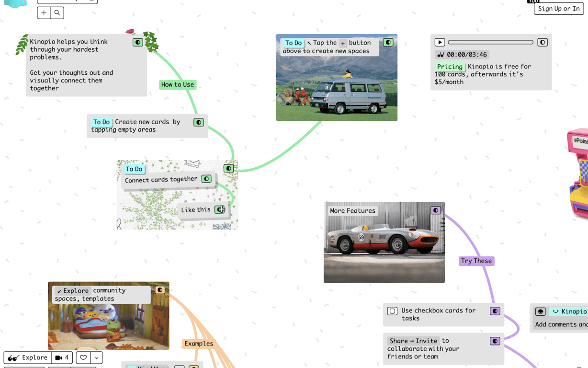588x368 pixels.
Task: Play the audio track on Pricing card
Action: pyautogui.click(x=440, y=42)
